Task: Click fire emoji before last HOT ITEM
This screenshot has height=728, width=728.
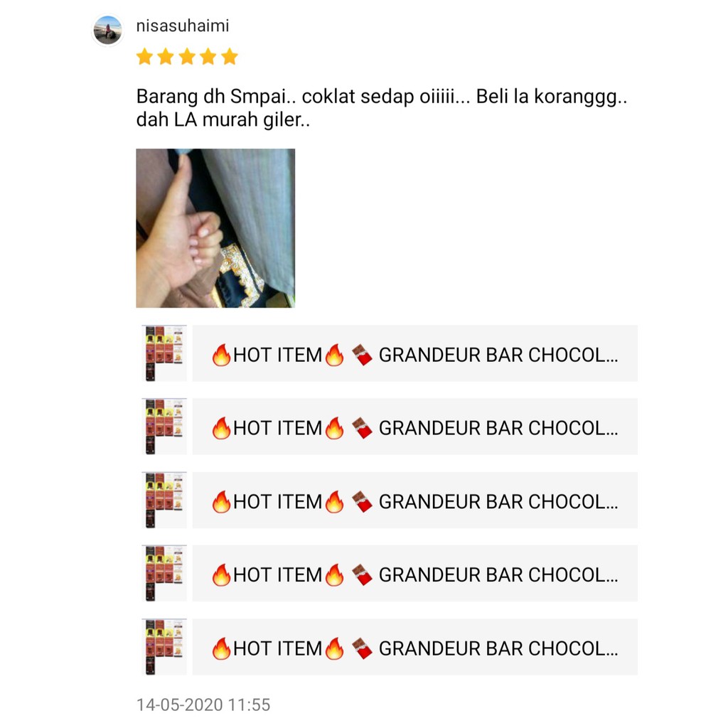Action: (221, 648)
